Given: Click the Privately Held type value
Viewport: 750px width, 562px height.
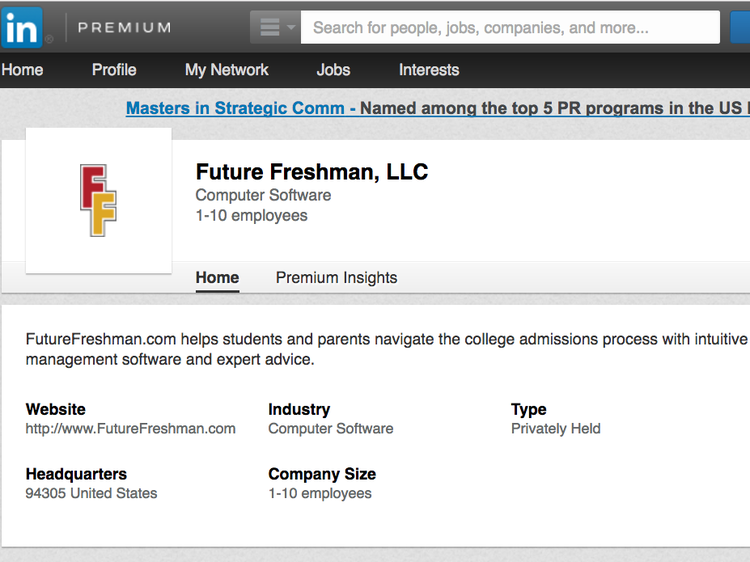Looking at the screenshot, I should 556,429.
